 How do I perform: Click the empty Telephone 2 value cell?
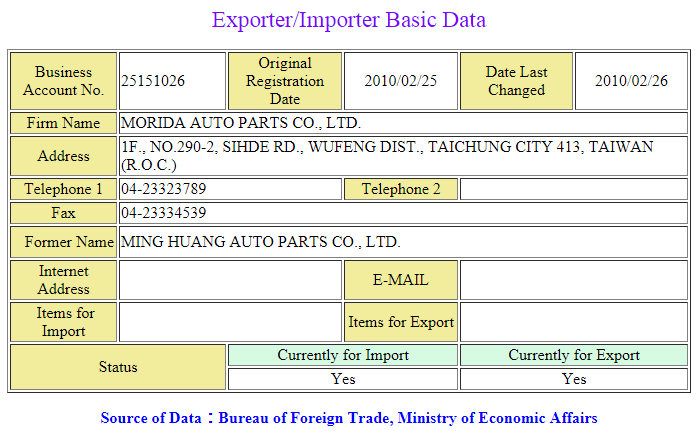pyautogui.click(x=574, y=189)
